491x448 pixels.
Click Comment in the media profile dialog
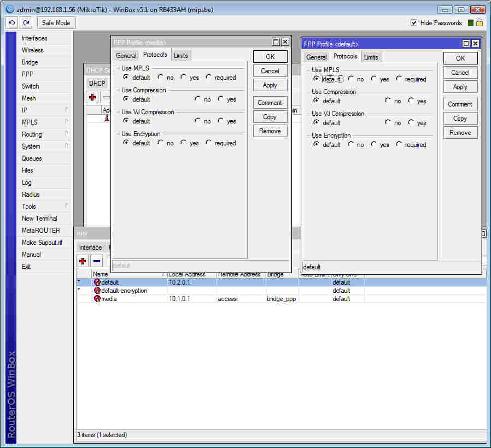[x=270, y=102]
